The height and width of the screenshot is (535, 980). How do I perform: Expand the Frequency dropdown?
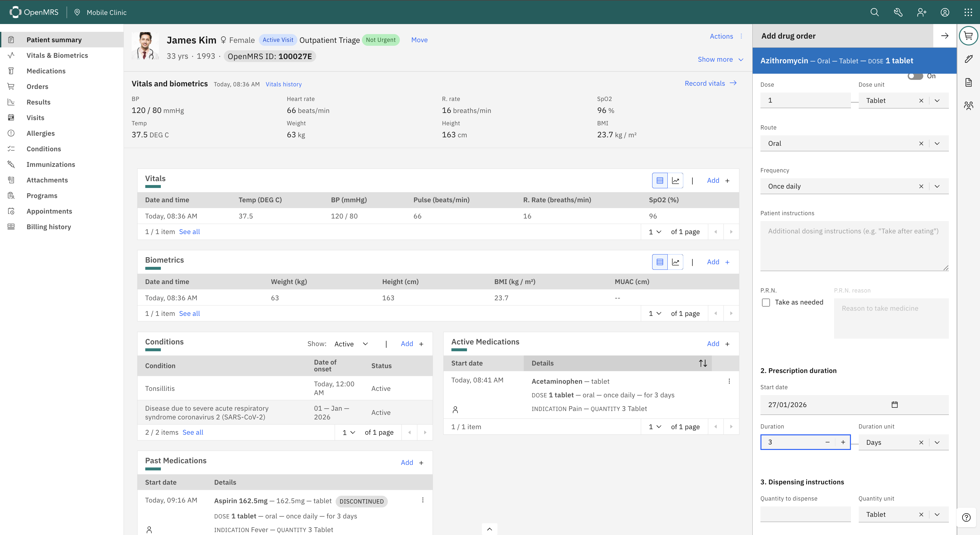[x=937, y=186]
